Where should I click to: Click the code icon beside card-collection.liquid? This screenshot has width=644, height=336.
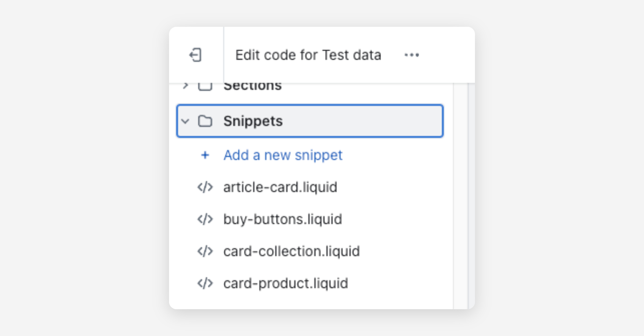pyautogui.click(x=205, y=251)
